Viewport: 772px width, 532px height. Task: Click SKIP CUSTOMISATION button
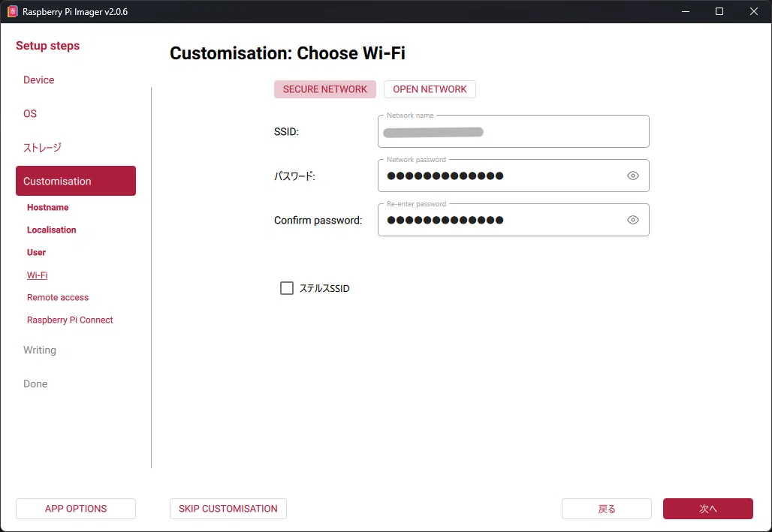[228, 509]
